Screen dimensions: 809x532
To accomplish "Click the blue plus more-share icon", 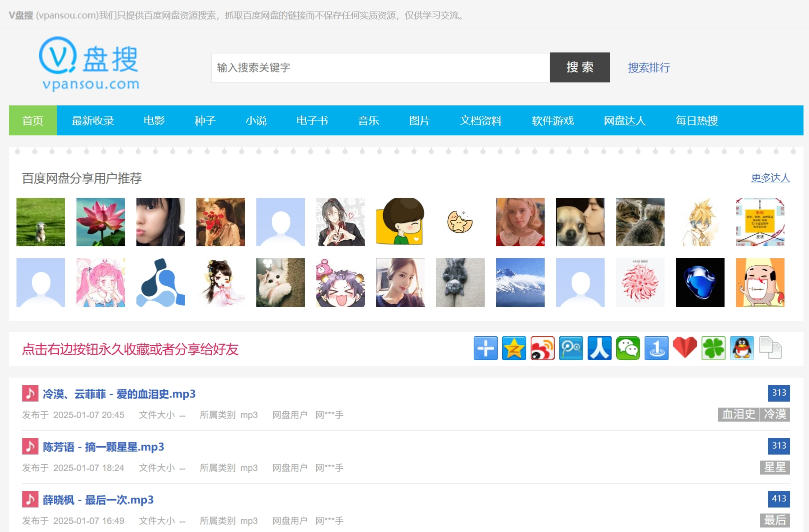I will pyautogui.click(x=485, y=348).
